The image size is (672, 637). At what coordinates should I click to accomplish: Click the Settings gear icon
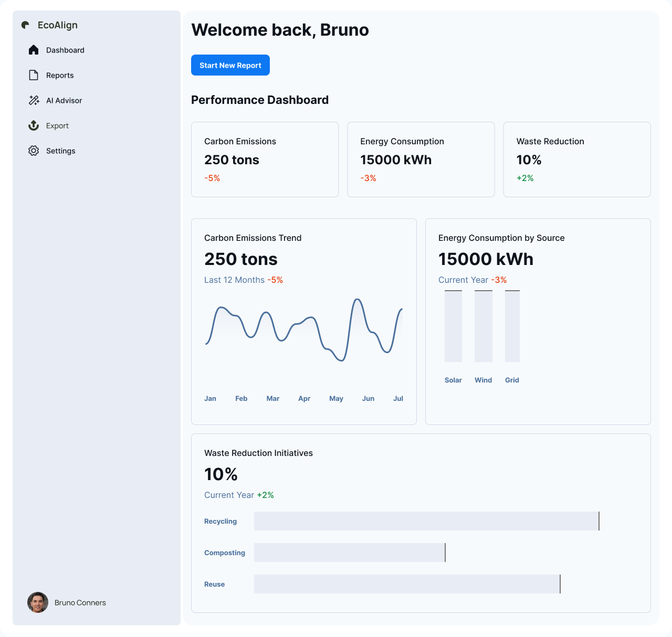pyautogui.click(x=34, y=151)
